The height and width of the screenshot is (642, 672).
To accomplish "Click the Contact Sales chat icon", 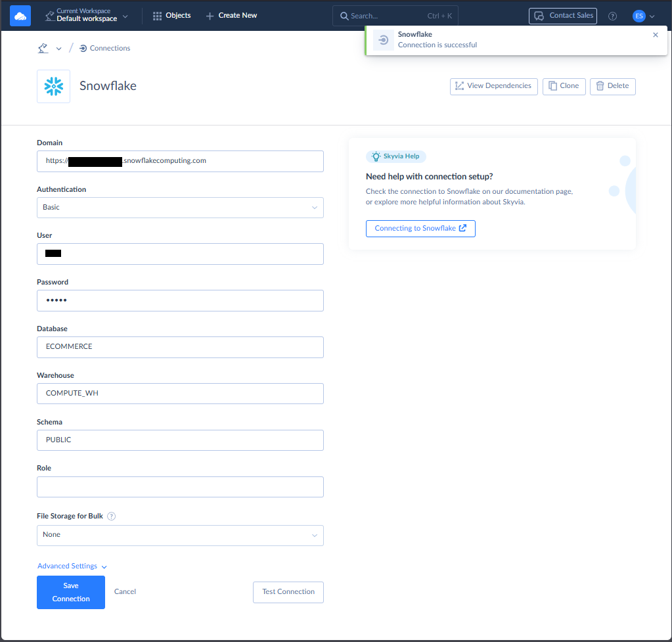I will [x=539, y=16].
